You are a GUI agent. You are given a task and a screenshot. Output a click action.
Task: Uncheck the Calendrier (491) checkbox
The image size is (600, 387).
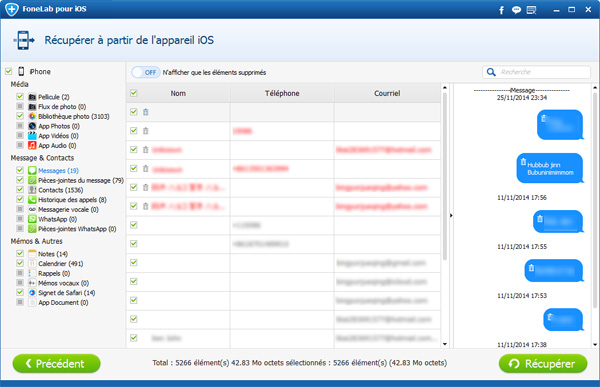20,263
